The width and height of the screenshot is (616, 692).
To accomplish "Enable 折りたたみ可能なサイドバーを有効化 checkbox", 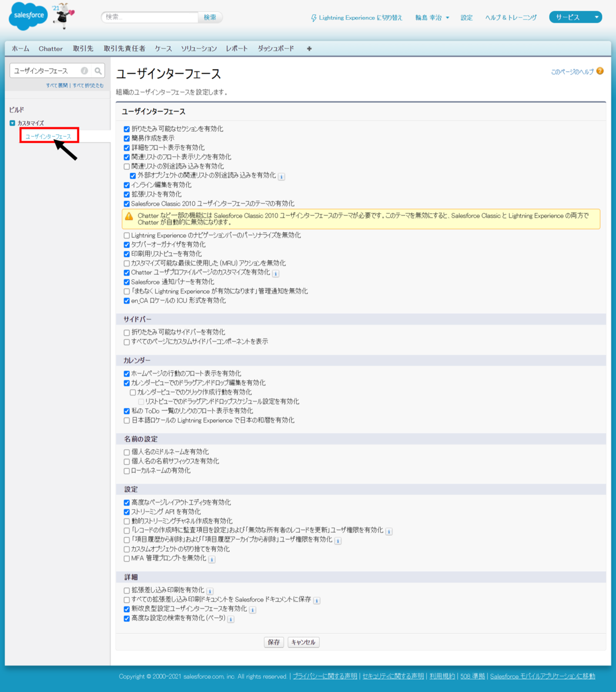I will point(127,333).
